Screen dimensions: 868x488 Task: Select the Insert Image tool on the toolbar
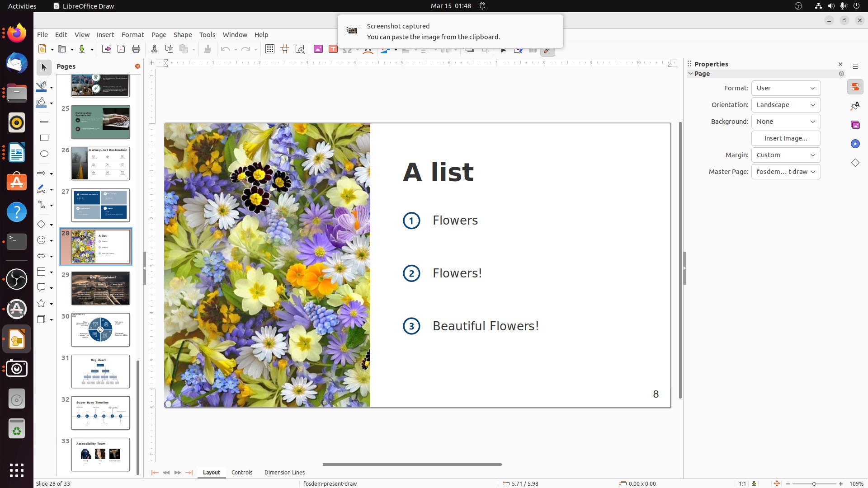click(x=318, y=49)
